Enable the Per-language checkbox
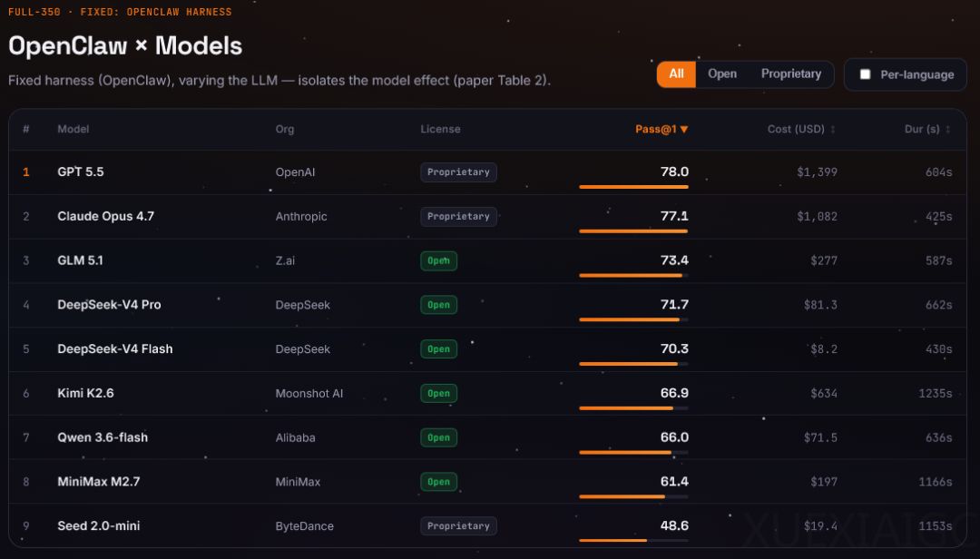 pos(865,74)
